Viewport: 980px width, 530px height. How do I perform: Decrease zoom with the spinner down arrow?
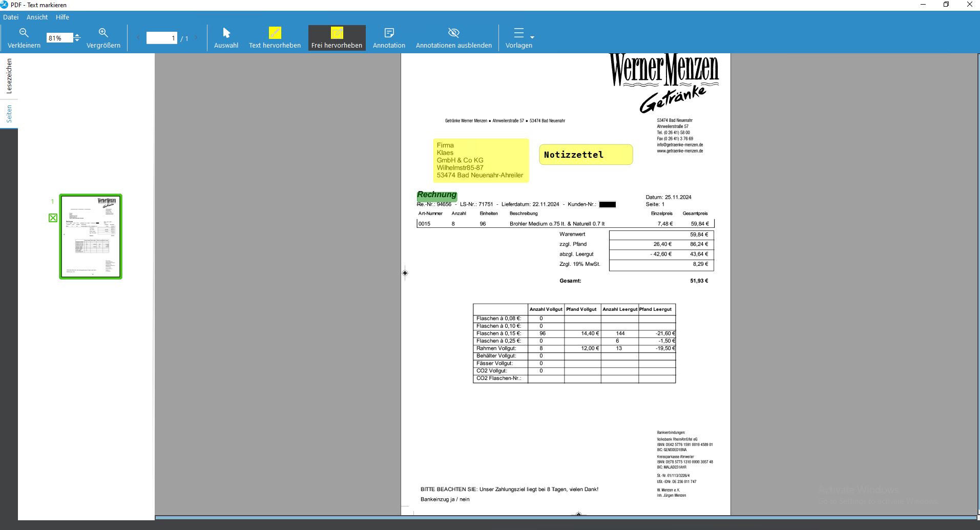77,40
